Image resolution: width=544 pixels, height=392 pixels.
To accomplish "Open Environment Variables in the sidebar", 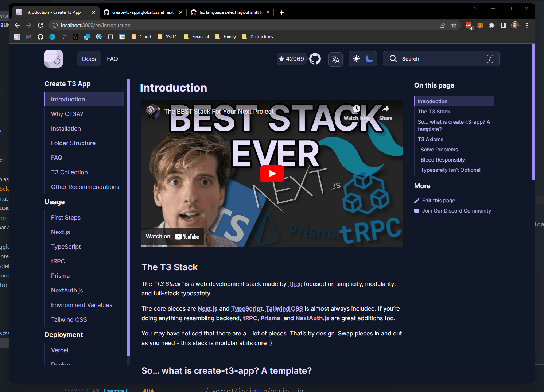I will pyautogui.click(x=82, y=305).
